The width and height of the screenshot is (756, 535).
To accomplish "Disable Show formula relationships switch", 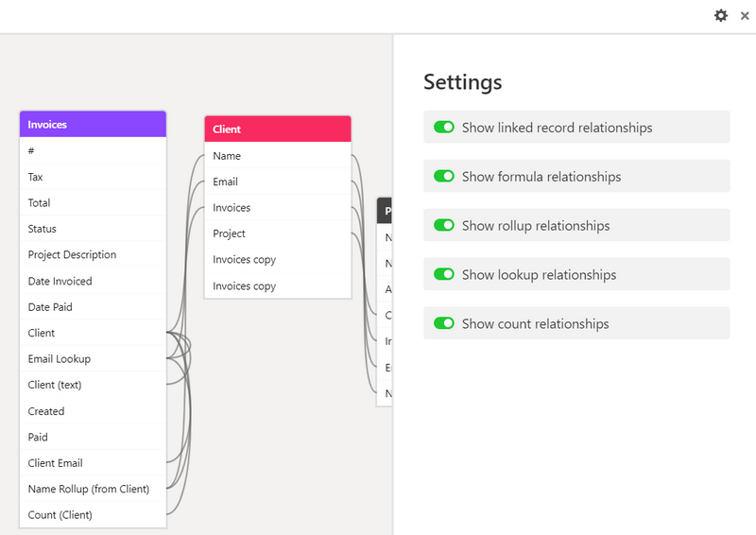I will coord(444,177).
